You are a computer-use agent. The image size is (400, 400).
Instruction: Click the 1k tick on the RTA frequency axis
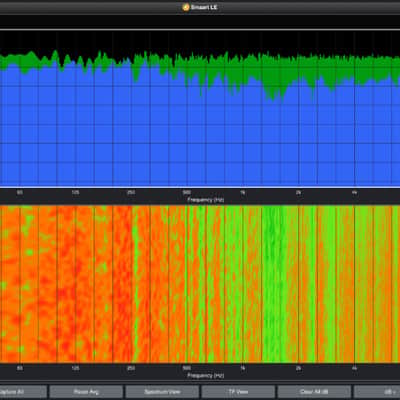tap(243, 192)
